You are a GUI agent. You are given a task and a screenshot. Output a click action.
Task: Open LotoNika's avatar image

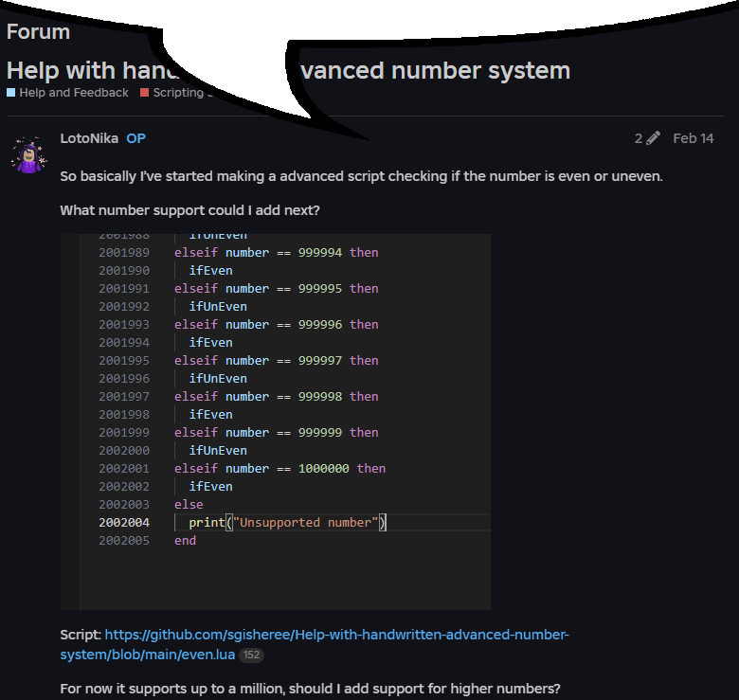28,154
